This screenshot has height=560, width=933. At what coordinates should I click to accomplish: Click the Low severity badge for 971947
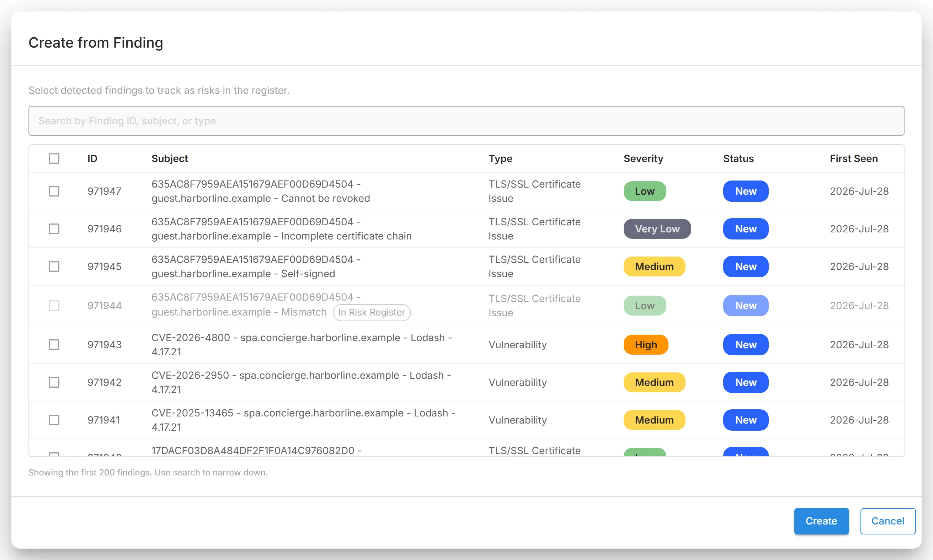(x=645, y=191)
